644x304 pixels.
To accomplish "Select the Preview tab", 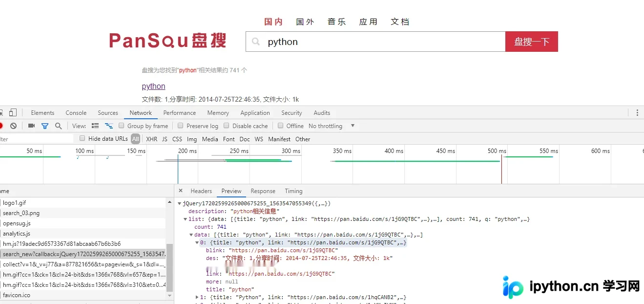I will (x=231, y=191).
